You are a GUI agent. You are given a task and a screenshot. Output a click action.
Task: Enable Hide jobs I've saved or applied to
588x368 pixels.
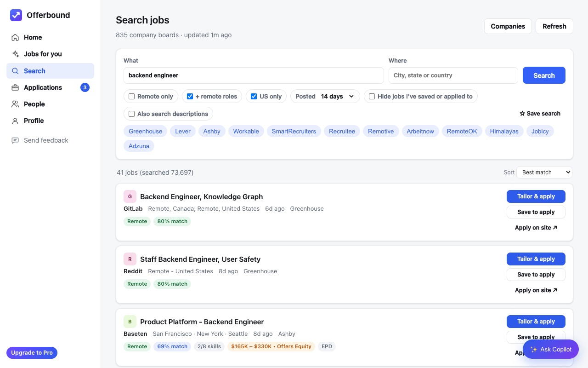[372, 97]
